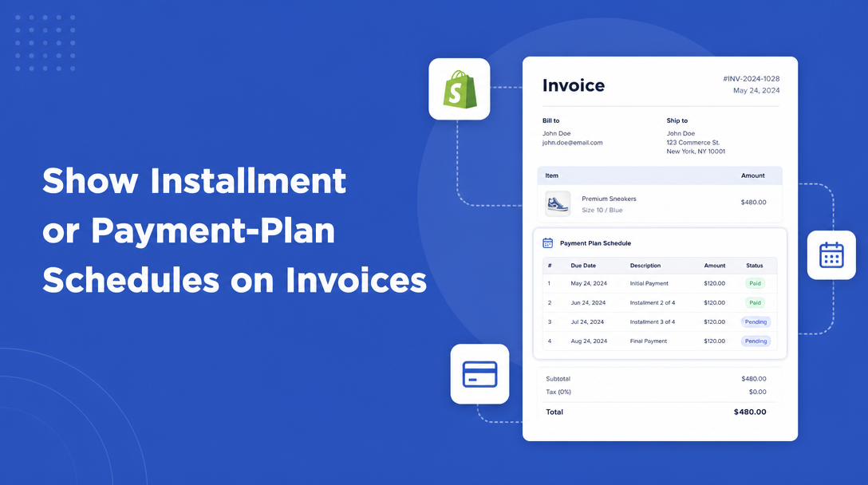Click the May 24, 2024 due date cell
This screenshot has width=868, height=485.
pos(589,283)
